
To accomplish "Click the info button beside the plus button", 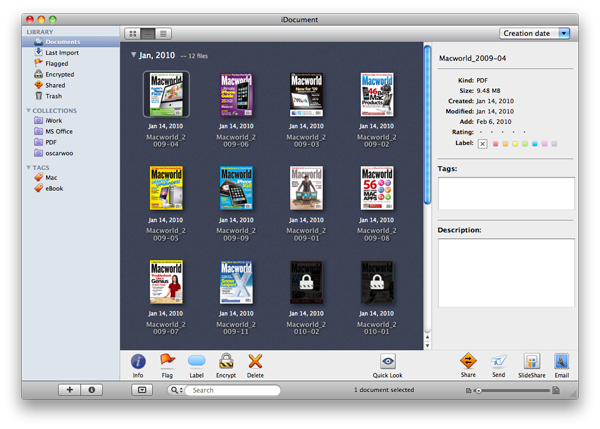I will 91,390.
